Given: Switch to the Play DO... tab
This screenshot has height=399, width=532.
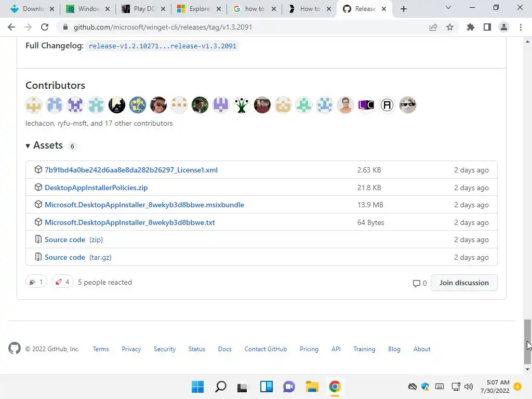Looking at the screenshot, I should pos(139,9).
